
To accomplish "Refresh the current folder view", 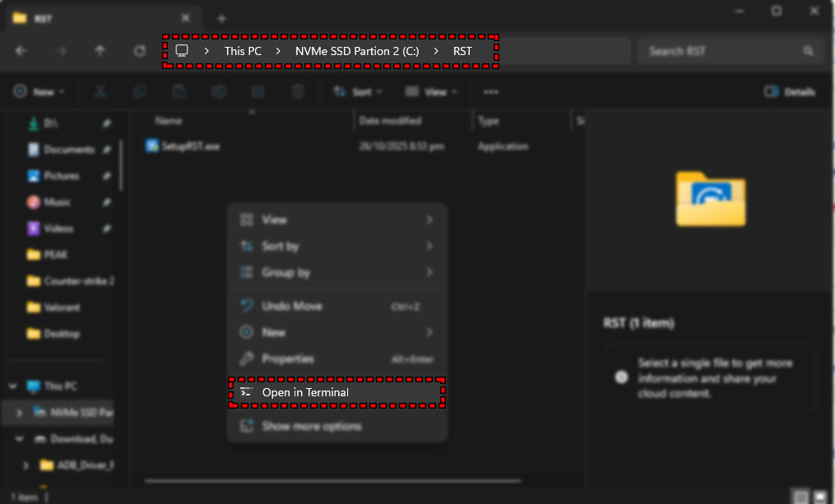I will click(x=139, y=50).
